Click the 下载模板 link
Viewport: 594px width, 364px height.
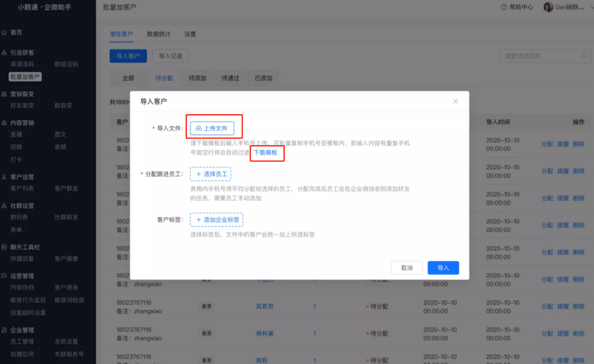pyautogui.click(x=266, y=153)
